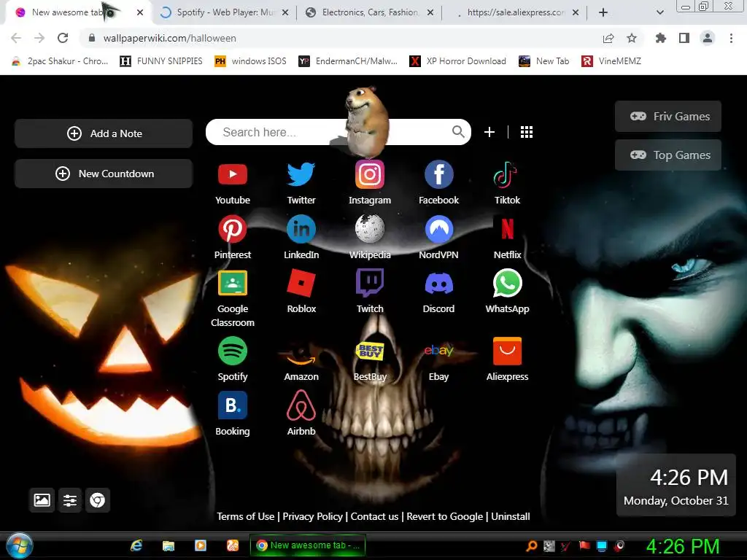This screenshot has height=560, width=747.
Task: Open the Wikipedia globe shortcut
Action: [370, 229]
